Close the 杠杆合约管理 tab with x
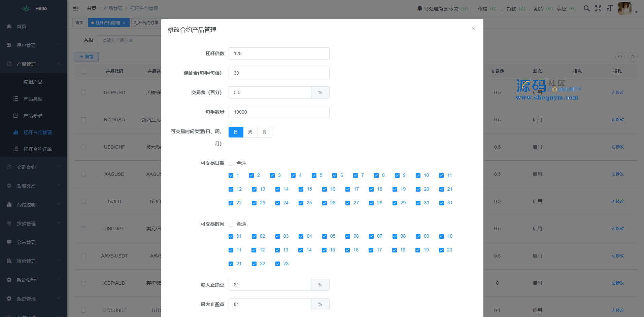The height and width of the screenshot is (317, 644). tap(124, 23)
